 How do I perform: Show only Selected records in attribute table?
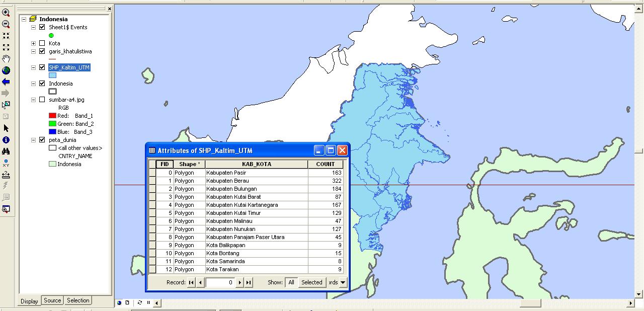point(311,282)
